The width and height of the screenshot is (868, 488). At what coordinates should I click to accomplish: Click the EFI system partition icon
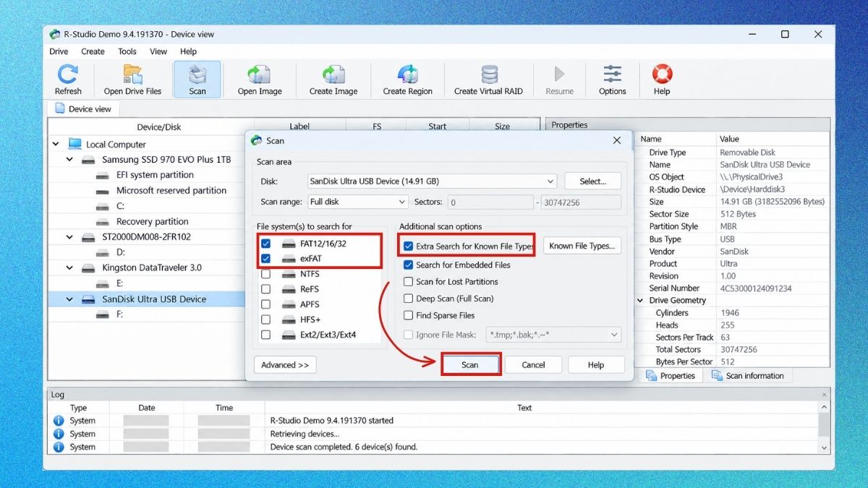[x=103, y=175]
